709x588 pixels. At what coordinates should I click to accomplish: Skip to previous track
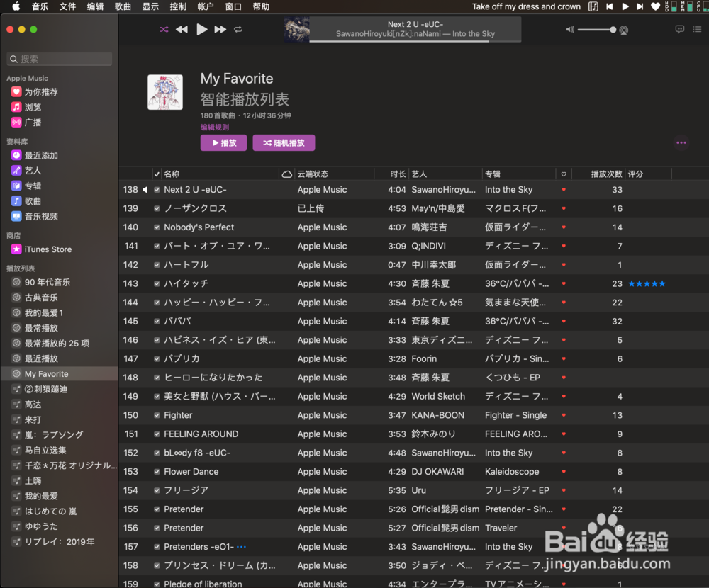[x=182, y=29]
